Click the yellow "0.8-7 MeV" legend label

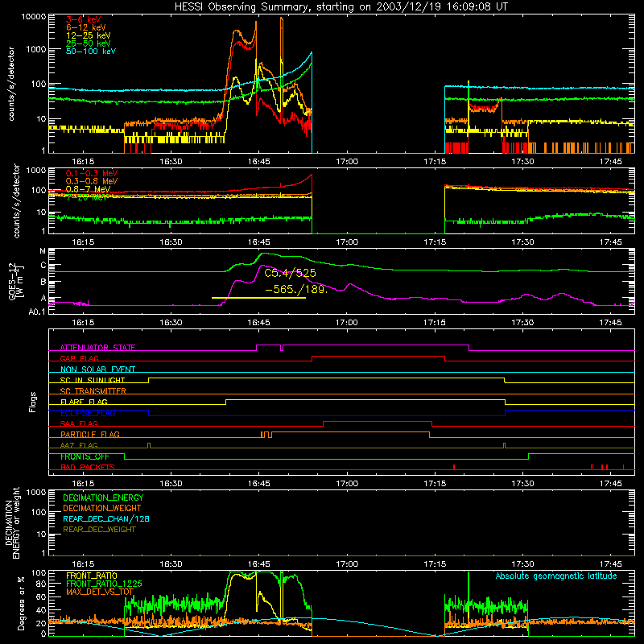coord(88,189)
